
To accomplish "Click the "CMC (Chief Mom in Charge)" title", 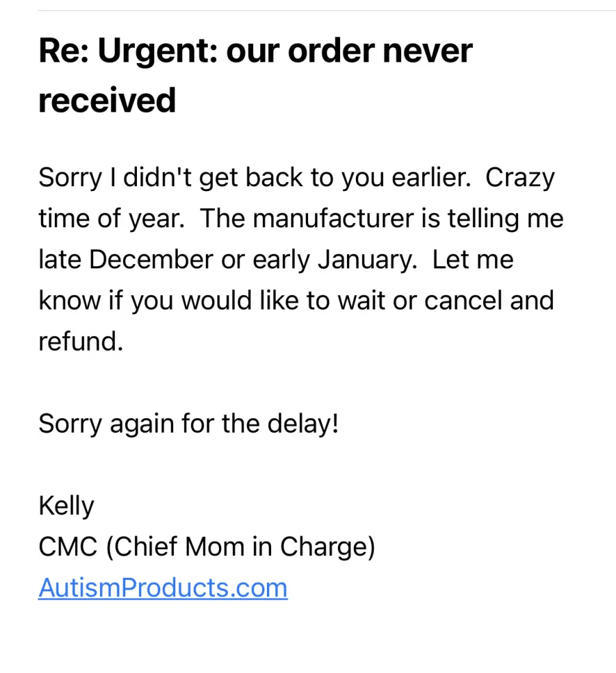I will [x=207, y=547].
